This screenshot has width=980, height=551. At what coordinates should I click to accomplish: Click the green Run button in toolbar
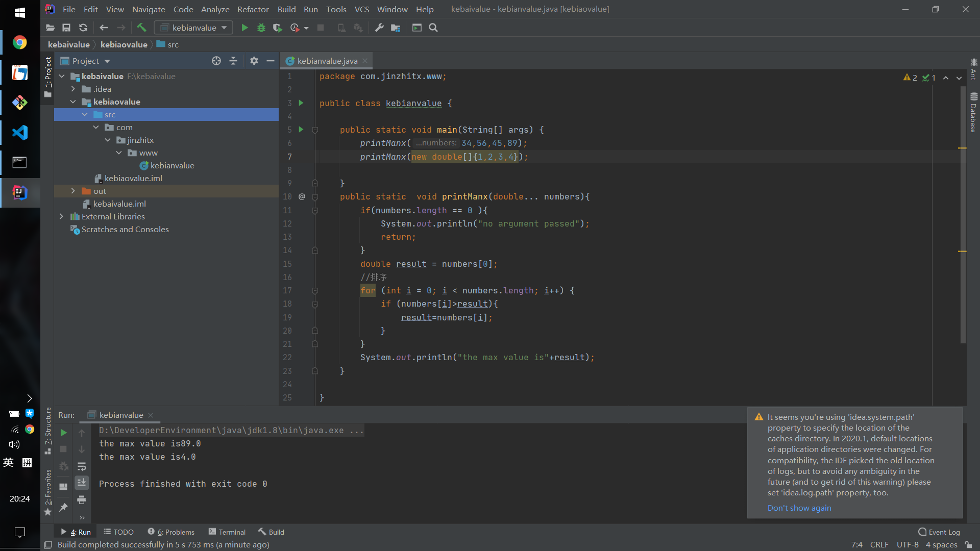coord(244,28)
